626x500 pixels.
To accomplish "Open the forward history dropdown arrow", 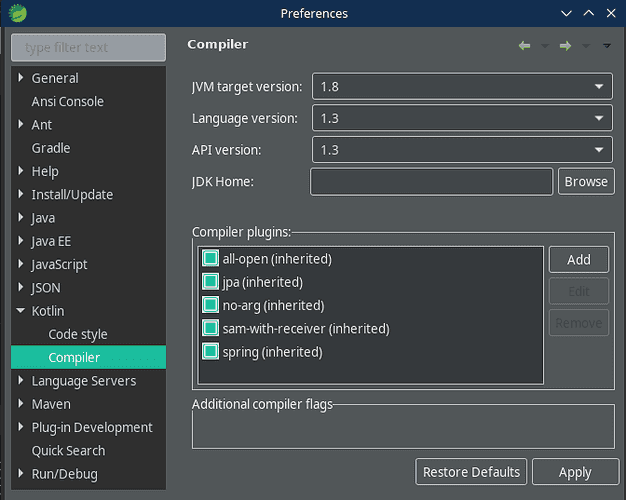I will click(585, 46).
